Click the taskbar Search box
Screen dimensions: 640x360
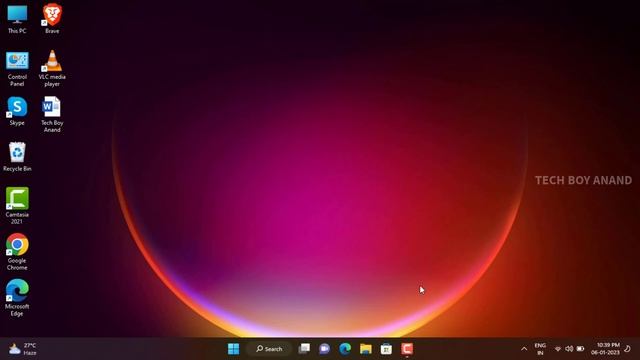coord(269,349)
